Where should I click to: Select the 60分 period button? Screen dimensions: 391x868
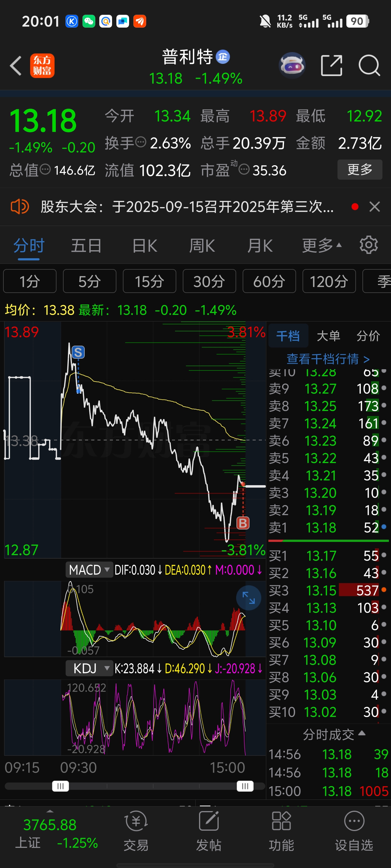tap(269, 281)
